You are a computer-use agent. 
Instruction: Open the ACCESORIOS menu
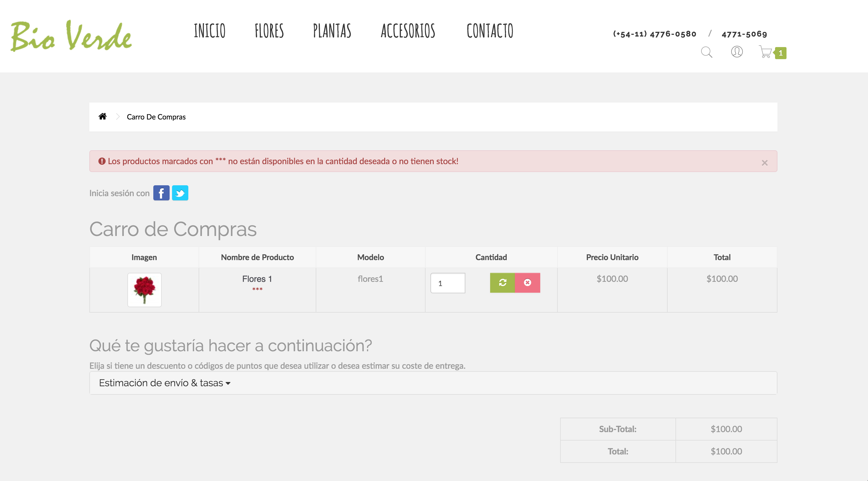click(408, 31)
